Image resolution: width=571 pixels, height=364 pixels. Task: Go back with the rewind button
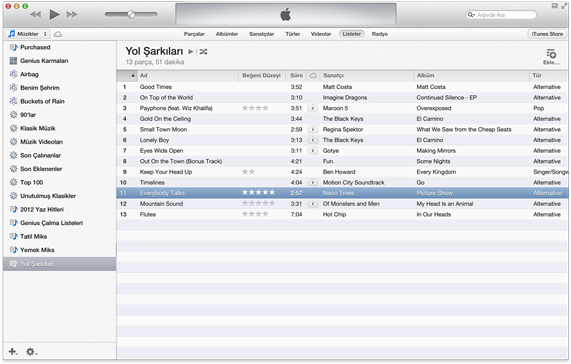pos(35,15)
